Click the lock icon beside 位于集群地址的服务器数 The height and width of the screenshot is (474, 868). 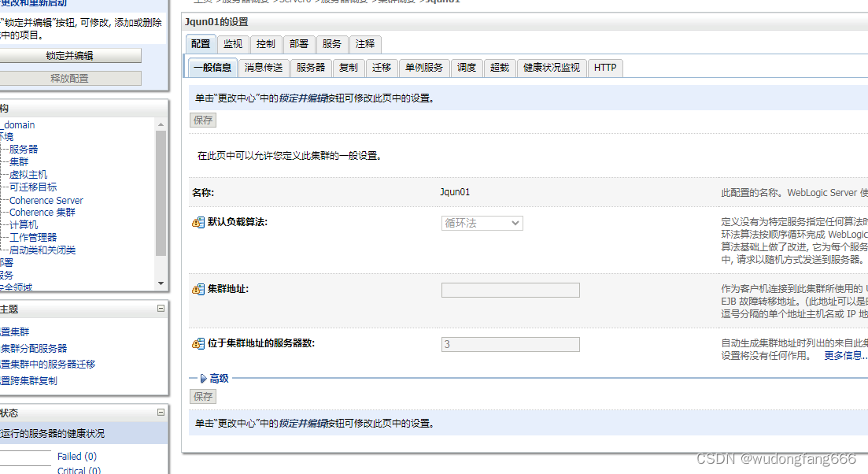[197, 344]
